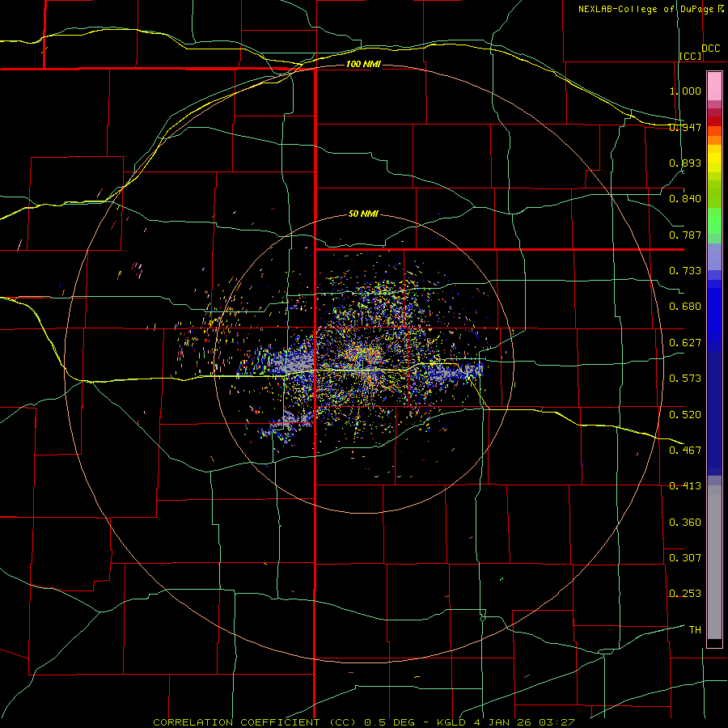Click the 0.413 color scale value
Image resolution: width=728 pixels, height=728 pixels.
pyautogui.click(x=685, y=486)
